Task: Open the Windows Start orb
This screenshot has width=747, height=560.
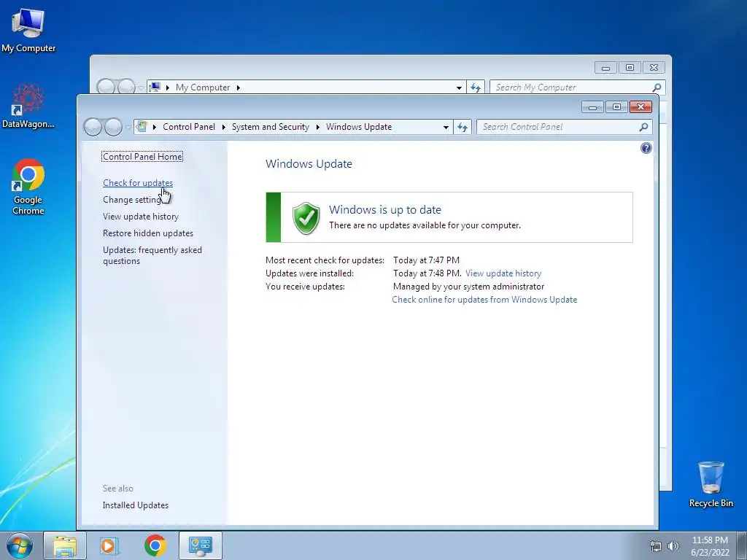Action: 20,545
